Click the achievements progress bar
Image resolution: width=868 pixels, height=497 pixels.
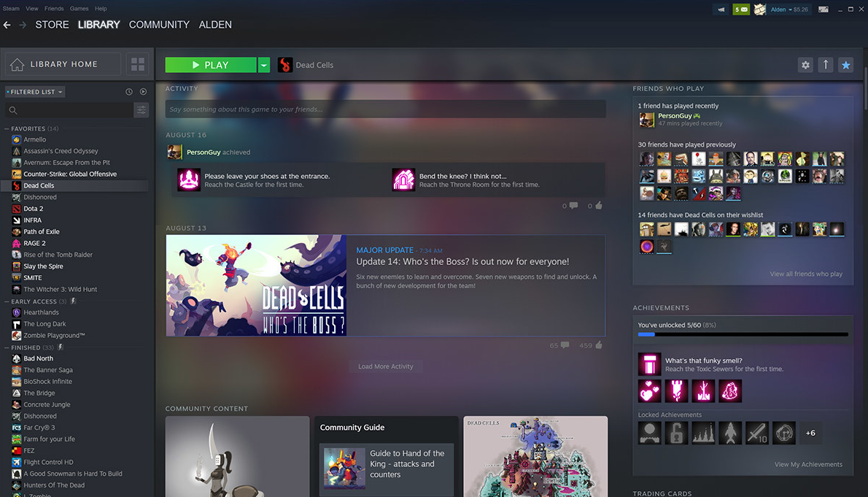tap(743, 334)
